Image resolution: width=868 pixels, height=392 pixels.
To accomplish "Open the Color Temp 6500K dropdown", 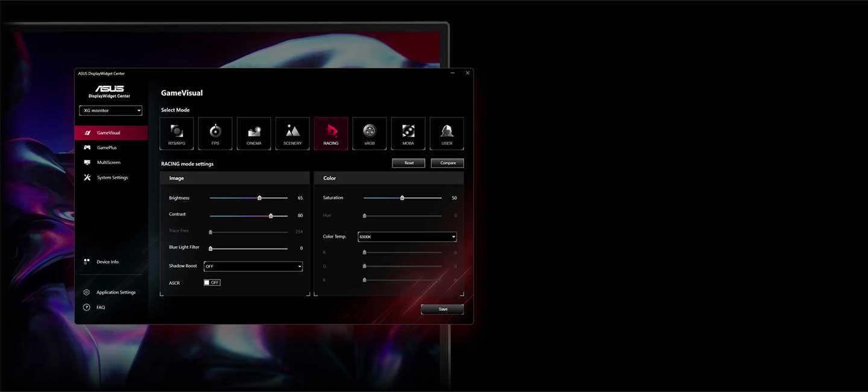I will pyautogui.click(x=407, y=236).
